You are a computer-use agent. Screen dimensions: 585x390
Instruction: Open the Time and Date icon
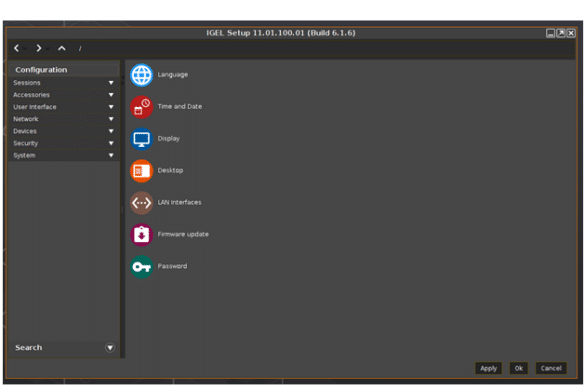(141, 107)
